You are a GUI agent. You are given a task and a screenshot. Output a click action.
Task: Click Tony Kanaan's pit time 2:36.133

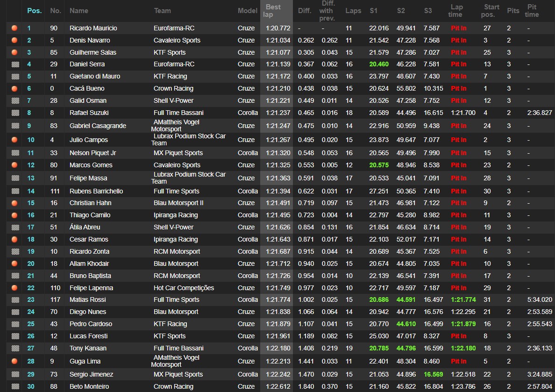[x=540, y=348]
